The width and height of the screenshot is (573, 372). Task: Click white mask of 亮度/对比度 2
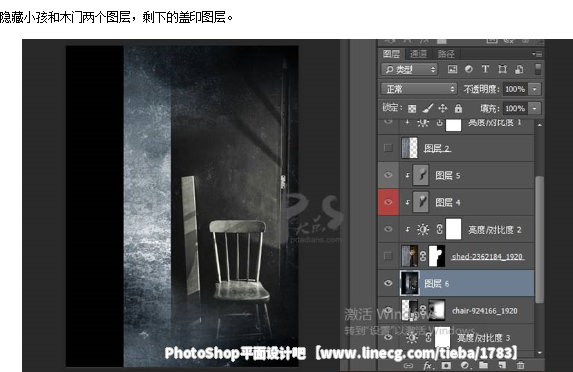point(454,229)
